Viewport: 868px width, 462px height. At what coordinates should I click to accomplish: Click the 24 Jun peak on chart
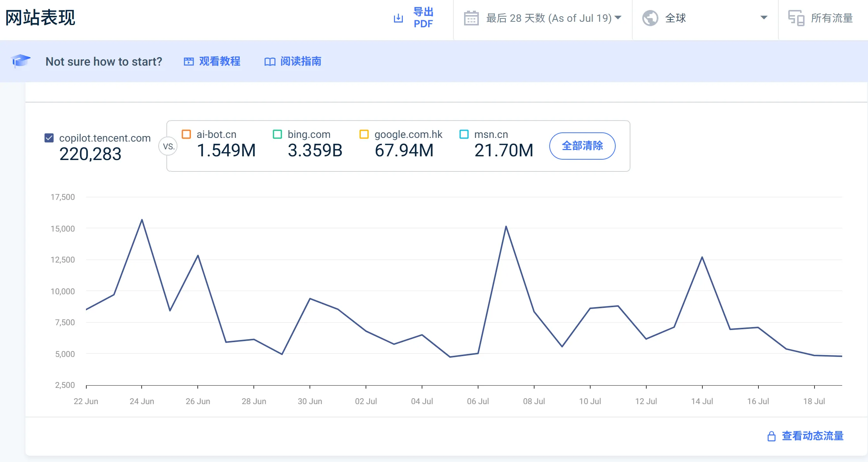[x=142, y=220]
